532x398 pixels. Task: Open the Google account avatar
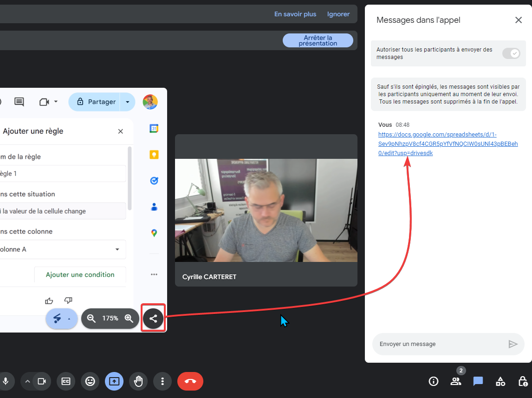150,102
